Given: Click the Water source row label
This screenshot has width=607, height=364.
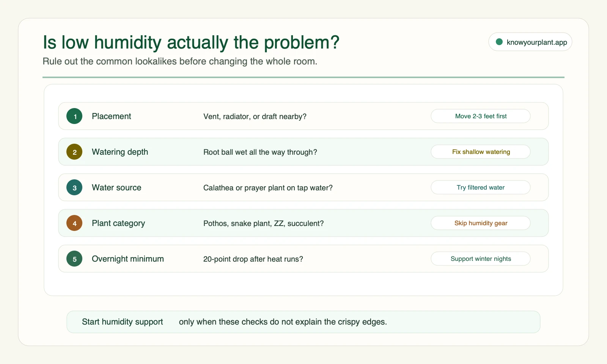Looking at the screenshot, I should click(x=116, y=188).
